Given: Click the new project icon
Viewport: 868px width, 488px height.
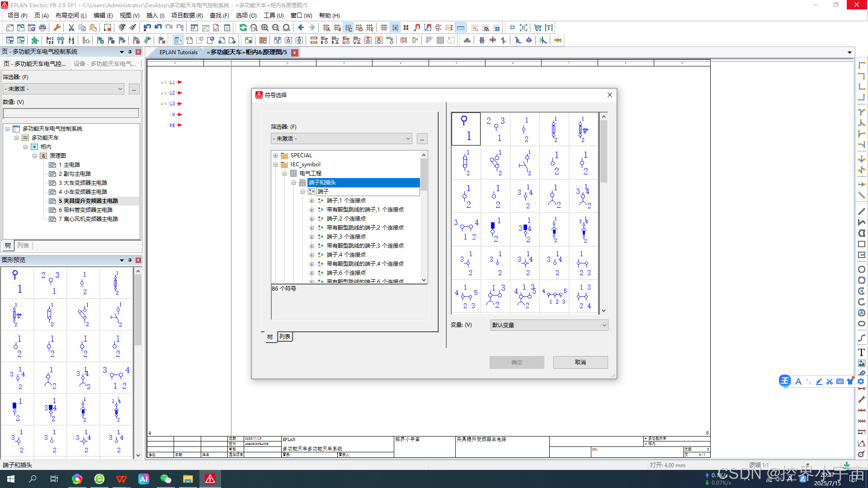Looking at the screenshot, I should 10,28.
